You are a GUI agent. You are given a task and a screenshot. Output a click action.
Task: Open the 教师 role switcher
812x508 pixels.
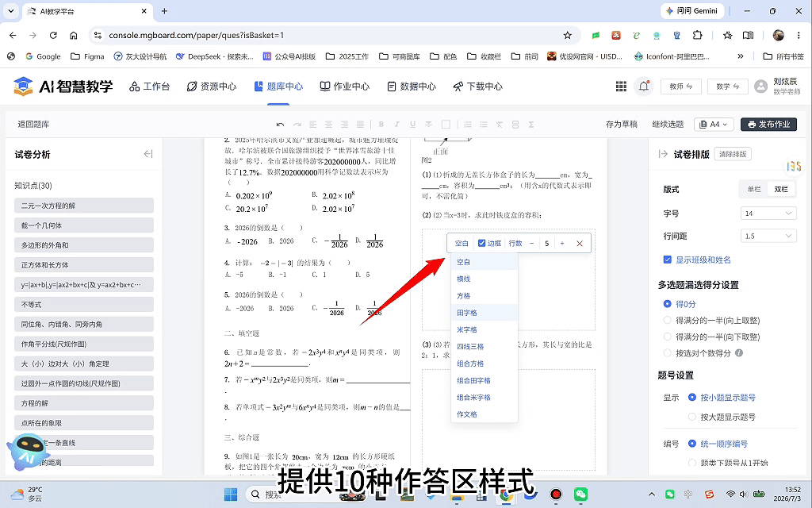point(681,87)
